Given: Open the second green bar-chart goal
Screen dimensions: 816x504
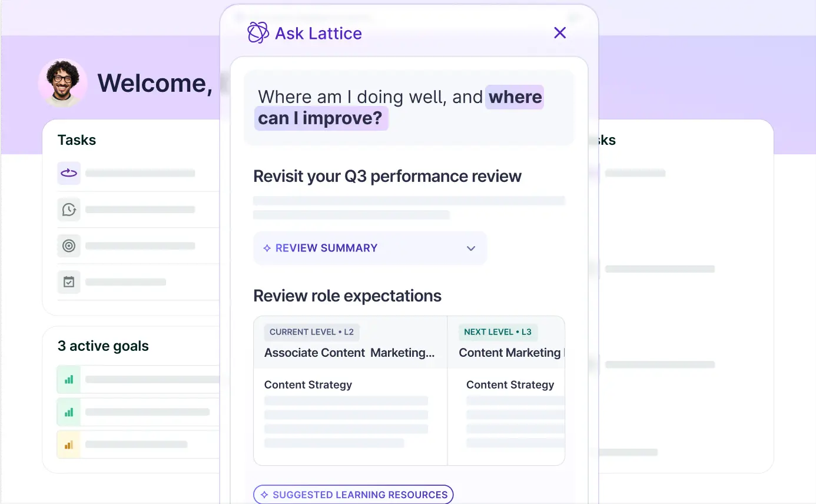Looking at the screenshot, I should pos(69,412).
